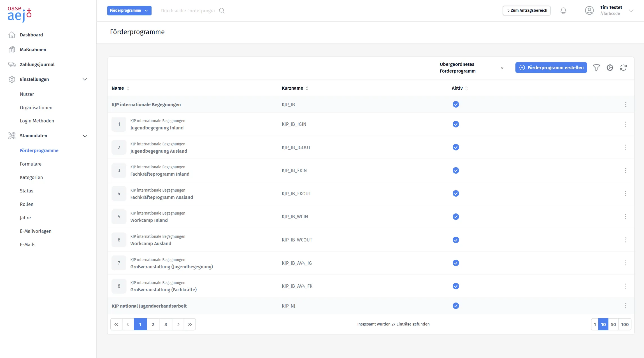
Task: Open the Übergeordnetes Förderprogramm dropdown
Action: tap(472, 68)
